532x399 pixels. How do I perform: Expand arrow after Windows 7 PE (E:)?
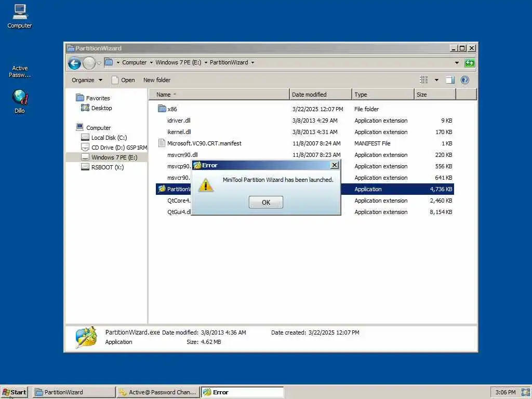206,62
